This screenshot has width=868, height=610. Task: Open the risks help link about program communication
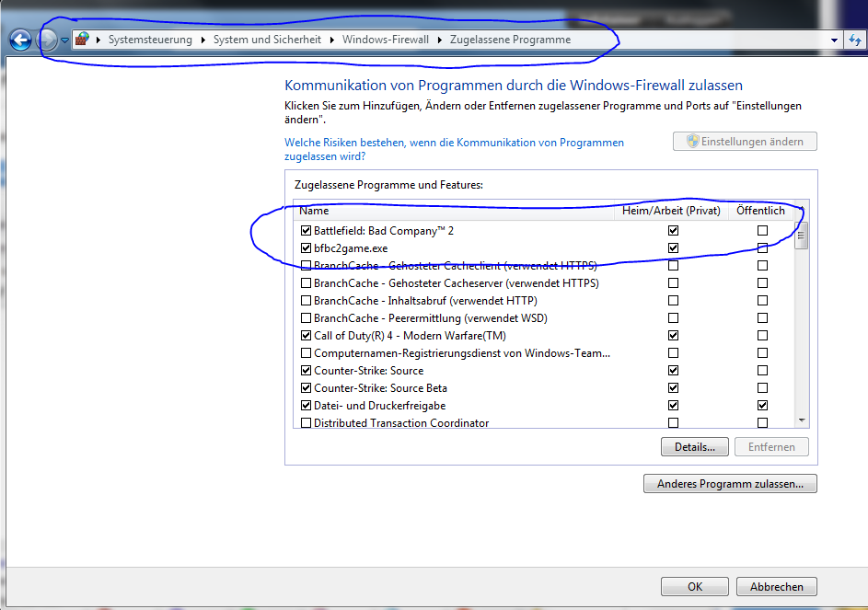pos(454,149)
